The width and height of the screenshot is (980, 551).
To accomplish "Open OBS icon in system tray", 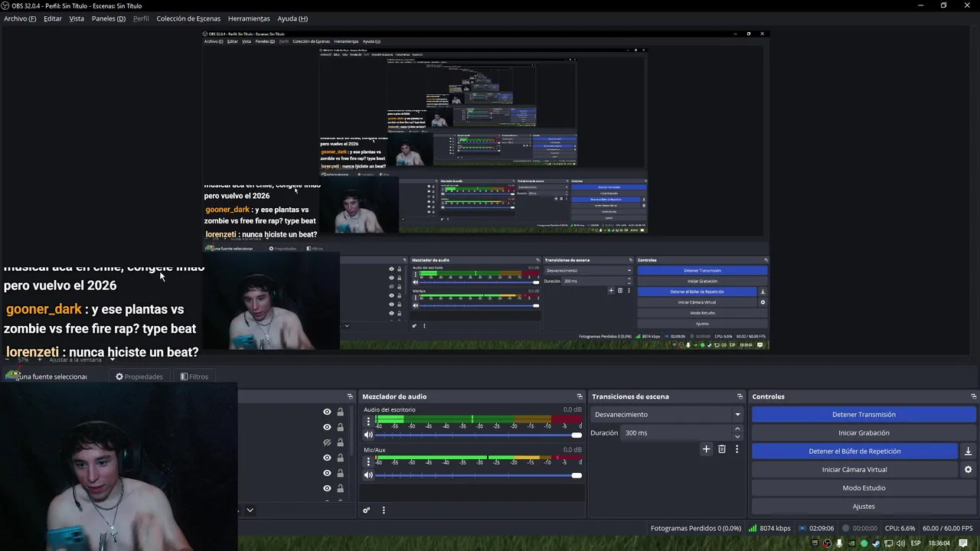I will (827, 543).
